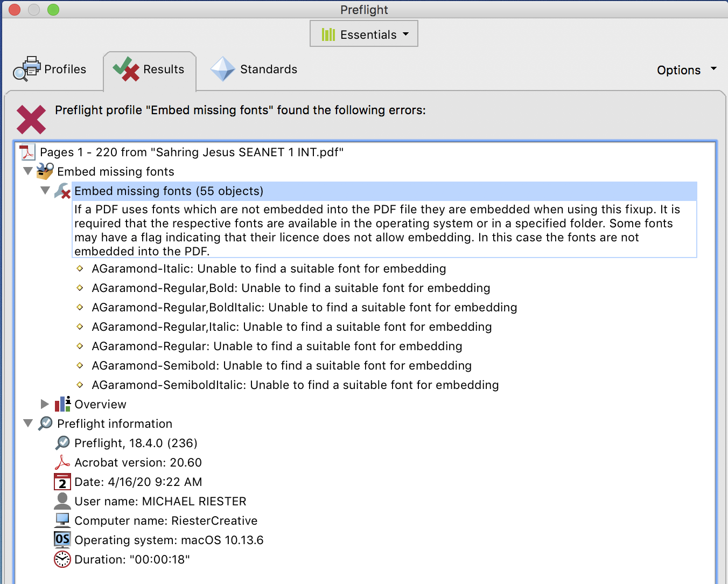This screenshot has width=728, height=584.
Task: Click the User name: MICHAEL RIESTER entry
Action: coord(160,501)
